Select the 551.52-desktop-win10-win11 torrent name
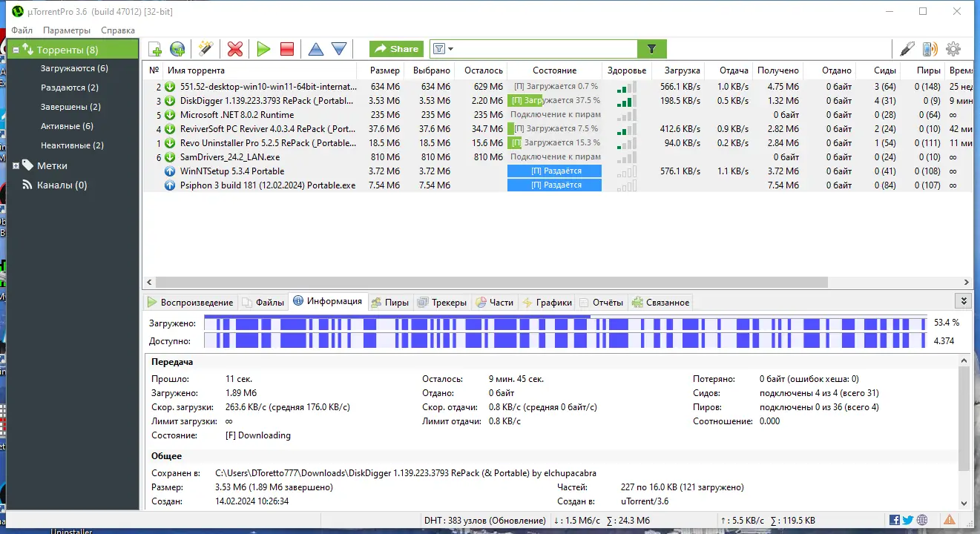The image size is (980, 534). pyautogui.click(x=268, y=87)
